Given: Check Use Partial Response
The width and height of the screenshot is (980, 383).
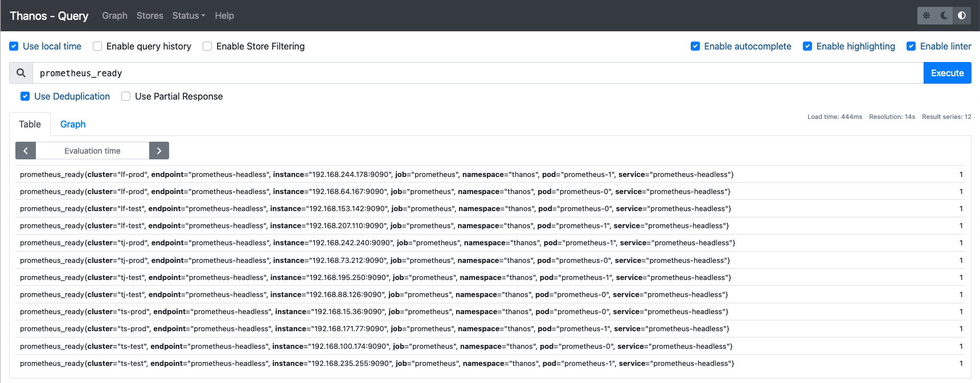Looking at the screenshot, I should (x=126, y=96).
